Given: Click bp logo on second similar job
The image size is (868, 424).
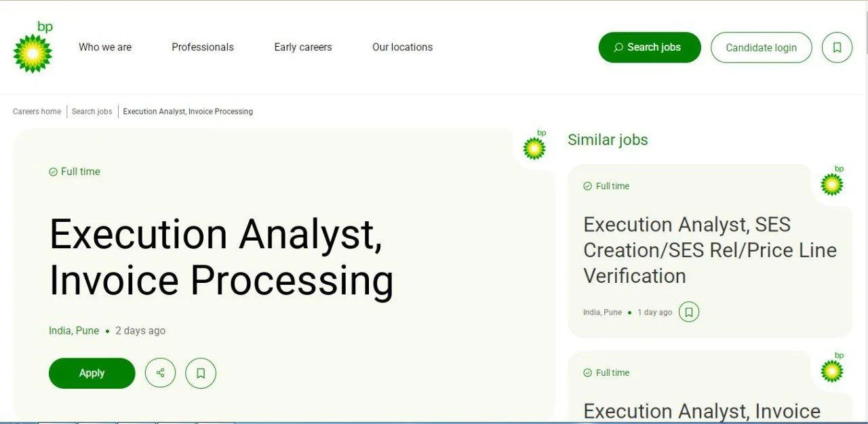Looking at the screenshot, I should pos(832,368).
